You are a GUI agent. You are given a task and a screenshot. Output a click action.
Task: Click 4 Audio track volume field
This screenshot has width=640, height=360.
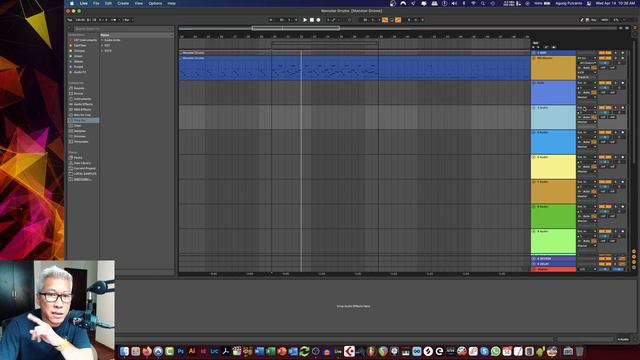point(605,112)
